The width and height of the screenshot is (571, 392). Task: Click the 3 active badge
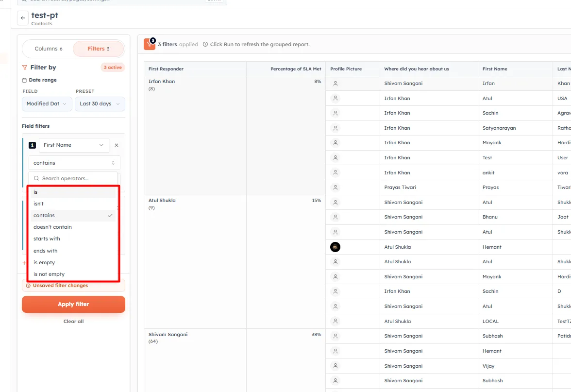tap(113, 68)
